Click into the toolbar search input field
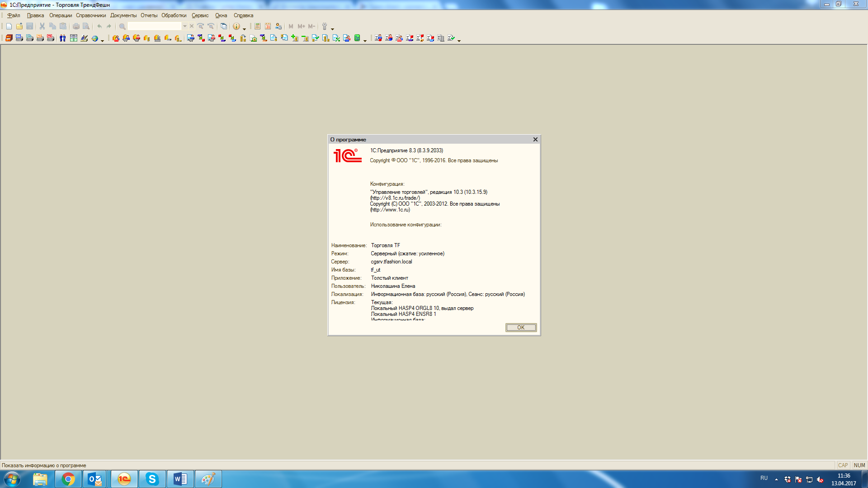The image size is (868, 488). pos(154,26)
